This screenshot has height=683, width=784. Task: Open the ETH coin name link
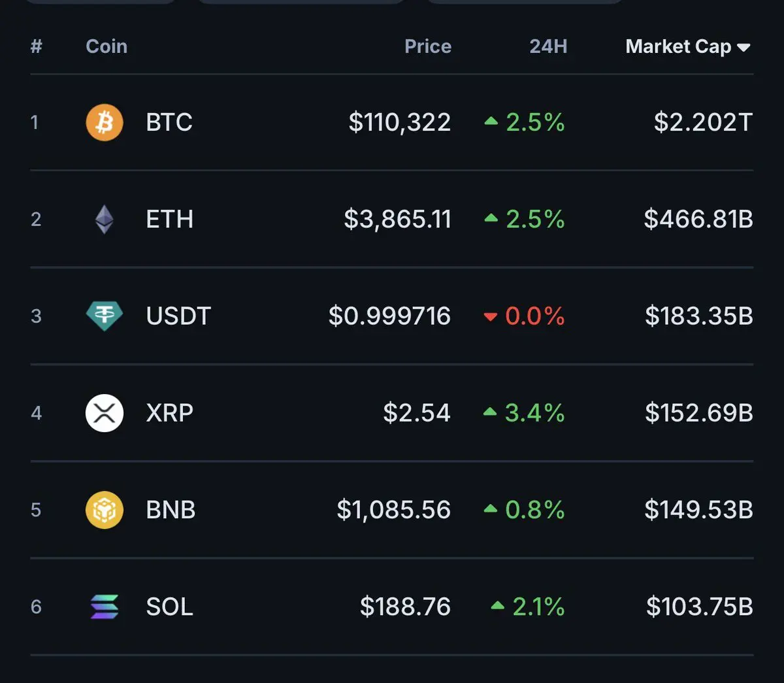coord(170,219)
